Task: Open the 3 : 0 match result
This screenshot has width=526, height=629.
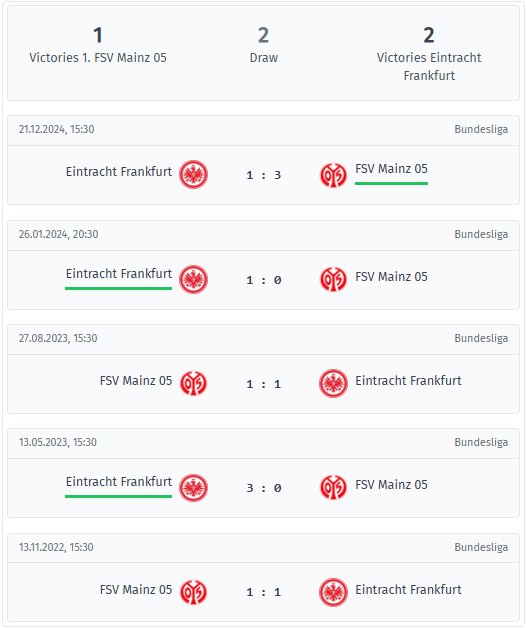Action: [x=264, y=488]
